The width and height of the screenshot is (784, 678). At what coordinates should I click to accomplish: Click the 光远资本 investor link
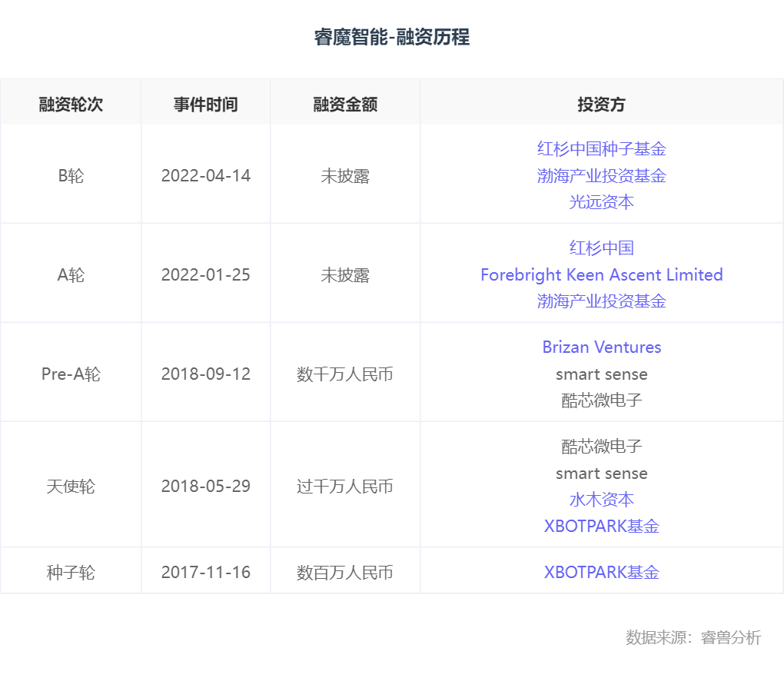(602, 202)
